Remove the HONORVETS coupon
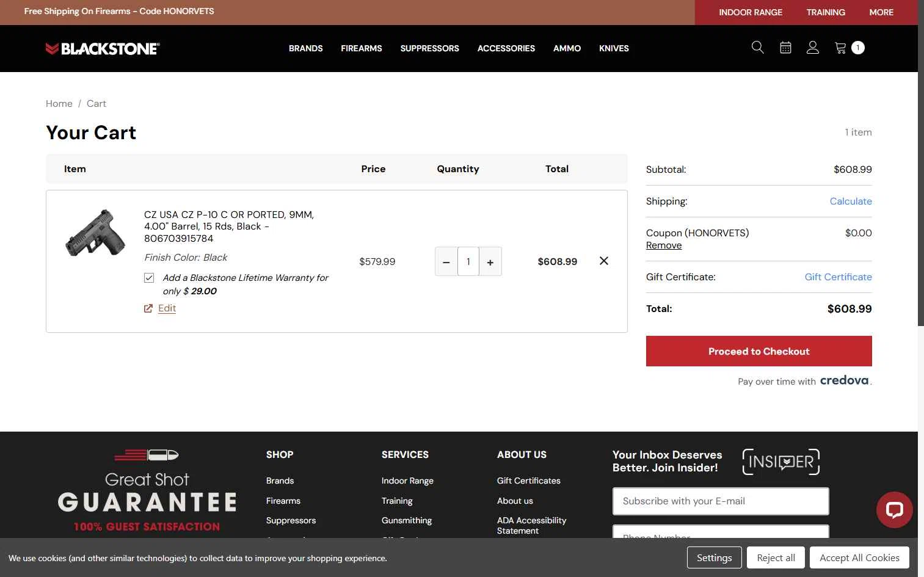 (x=664, y=245)
